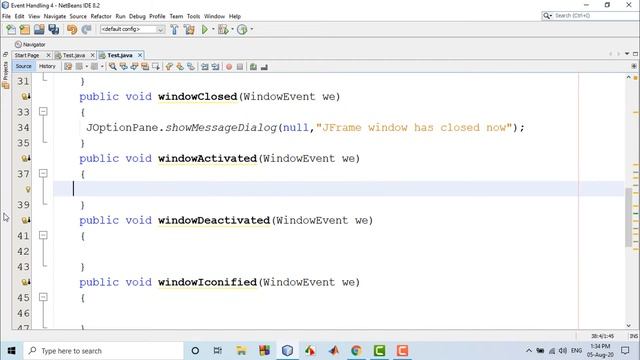Viewport: 640px width, 360px height.
Task: Click the Comment lines icon
Action: (253, 67)
